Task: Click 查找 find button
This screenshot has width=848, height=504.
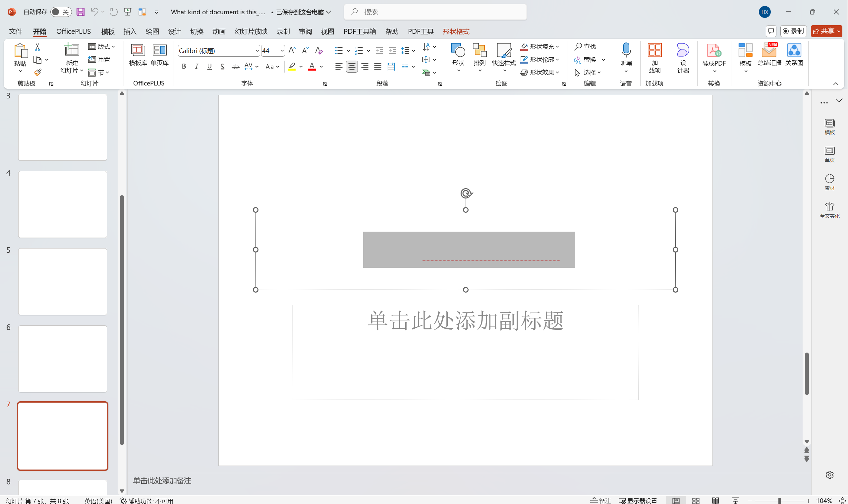Action: point(585,46)
